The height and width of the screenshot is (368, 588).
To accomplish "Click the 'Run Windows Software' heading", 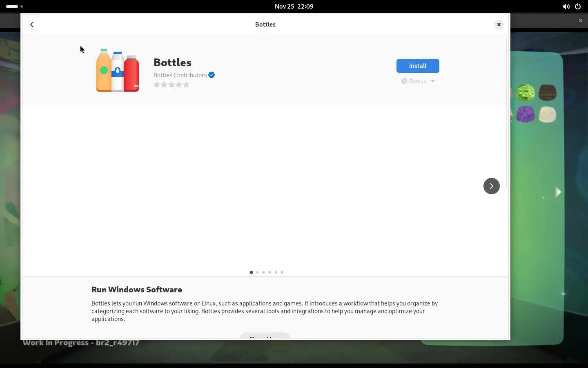I will 137,289.
